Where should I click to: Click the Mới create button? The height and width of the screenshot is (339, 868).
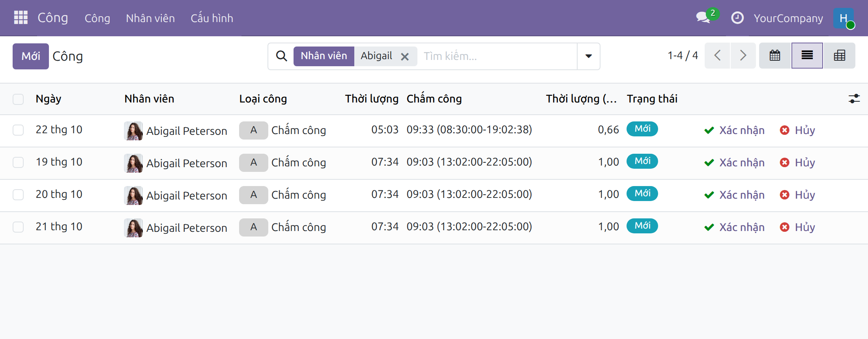(31, 56)
